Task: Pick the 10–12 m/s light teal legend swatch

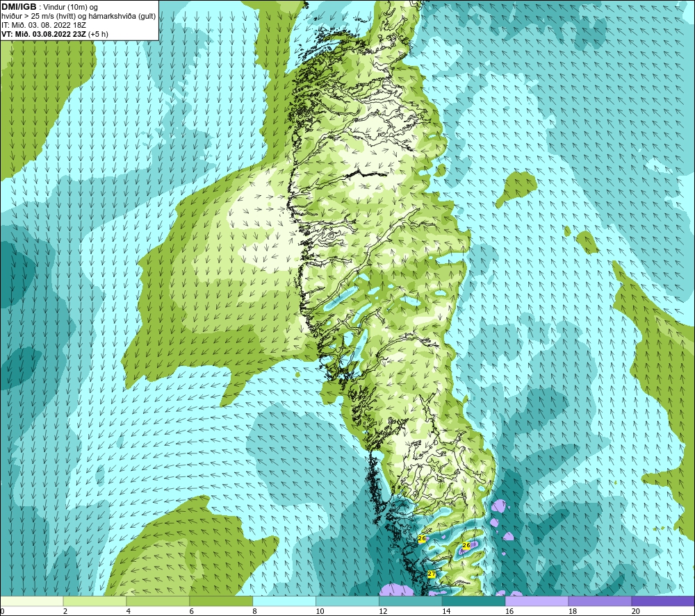Action: [x=347, y=601]
